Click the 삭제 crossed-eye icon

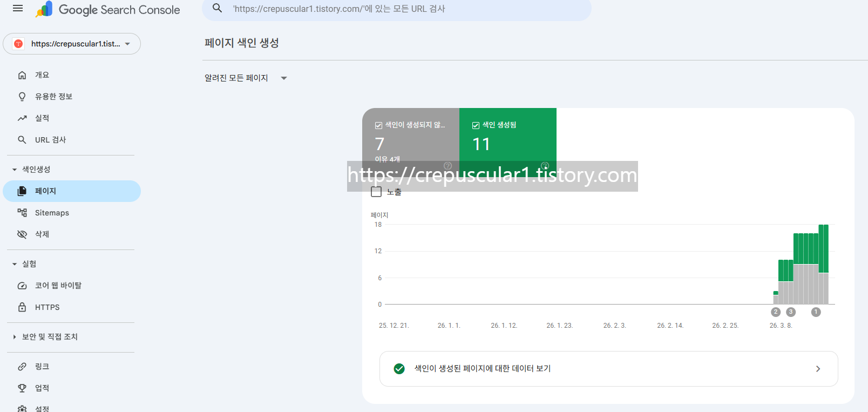[x=22, y=234]
